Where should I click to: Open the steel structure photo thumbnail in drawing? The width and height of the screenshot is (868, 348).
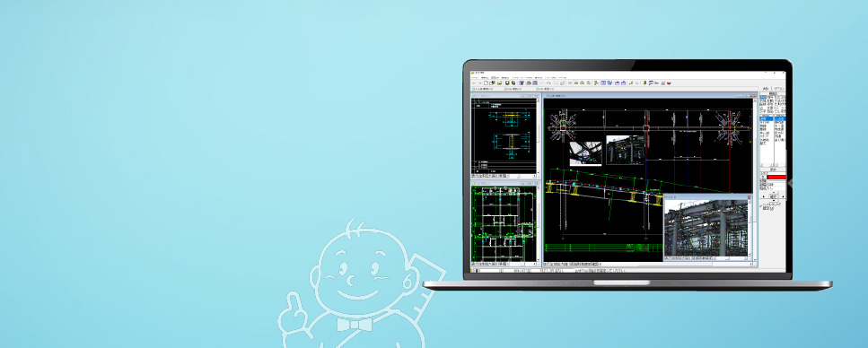[625, 150]
